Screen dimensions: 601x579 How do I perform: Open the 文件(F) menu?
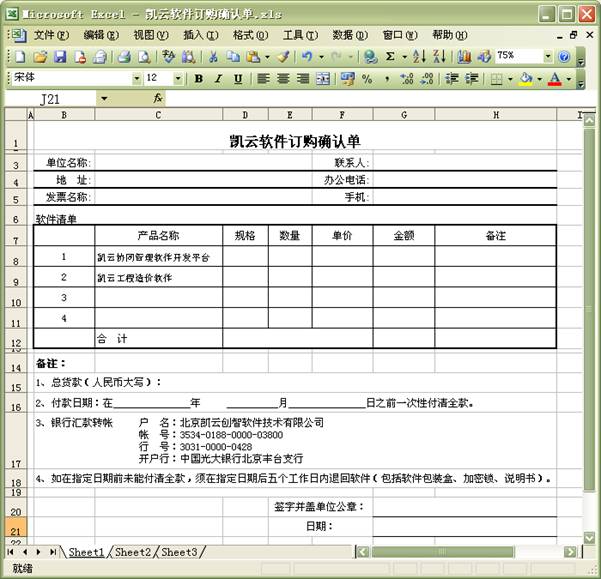tap(51, 35)
